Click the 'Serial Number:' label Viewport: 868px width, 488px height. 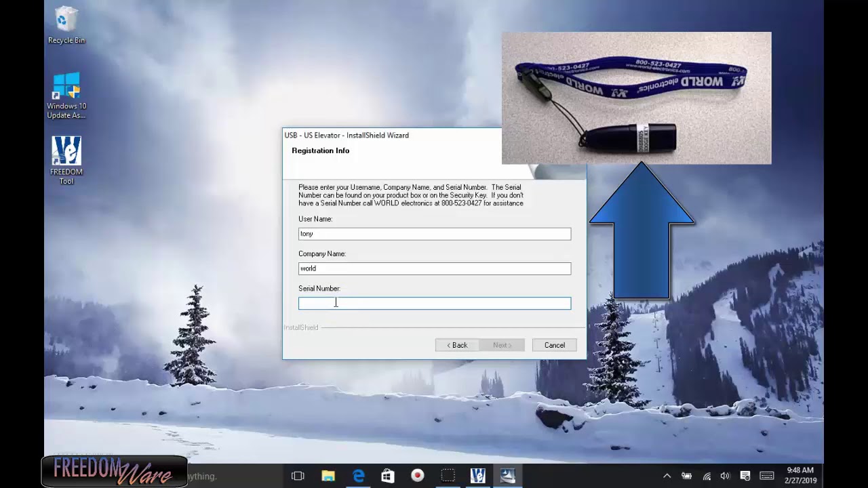[319, 288]
